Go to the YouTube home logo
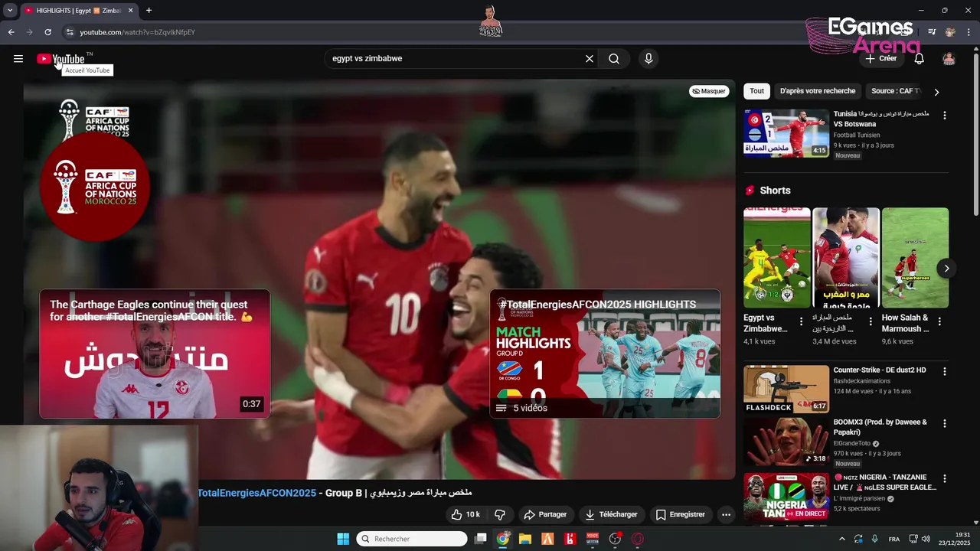This screenshot has width=980, height=551. (60, 59)
